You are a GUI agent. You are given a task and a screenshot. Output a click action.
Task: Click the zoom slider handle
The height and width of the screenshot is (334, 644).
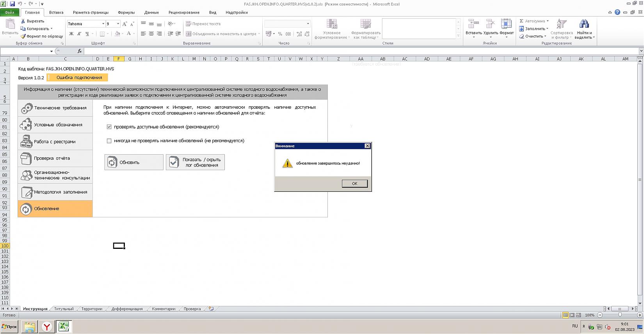click(620, 315)
